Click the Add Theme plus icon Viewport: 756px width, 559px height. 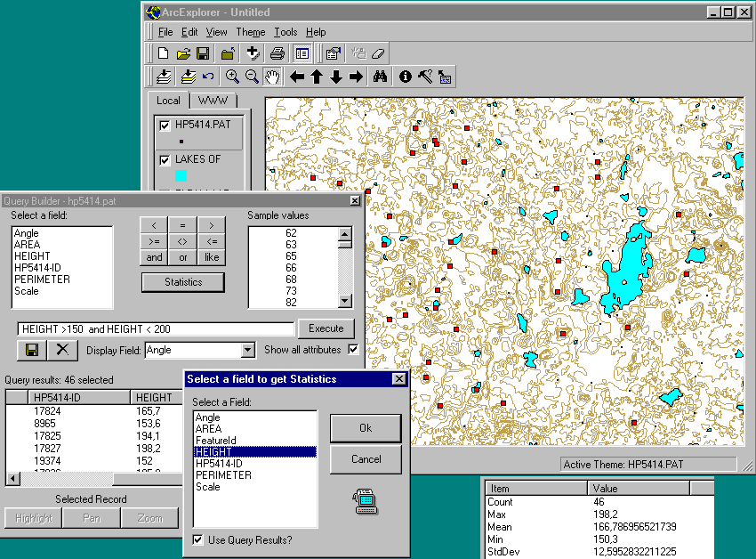tap(253, 53)
